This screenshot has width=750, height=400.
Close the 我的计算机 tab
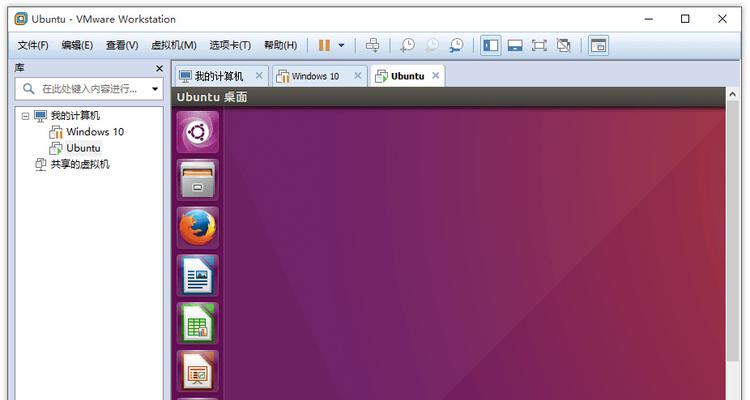click(259, 76)
